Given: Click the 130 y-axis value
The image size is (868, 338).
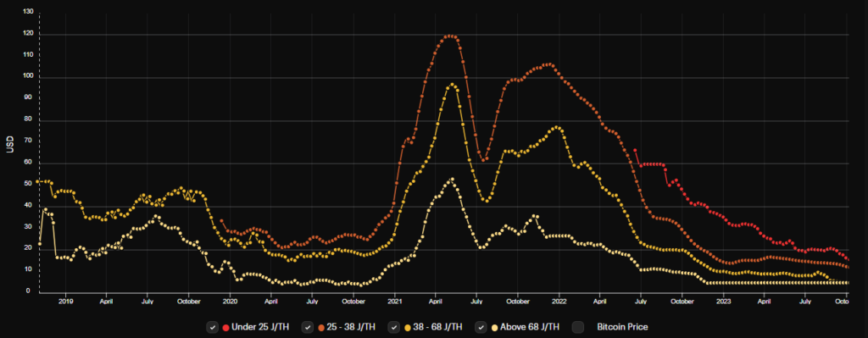Looking at the screenshot, I should [29, 12].
